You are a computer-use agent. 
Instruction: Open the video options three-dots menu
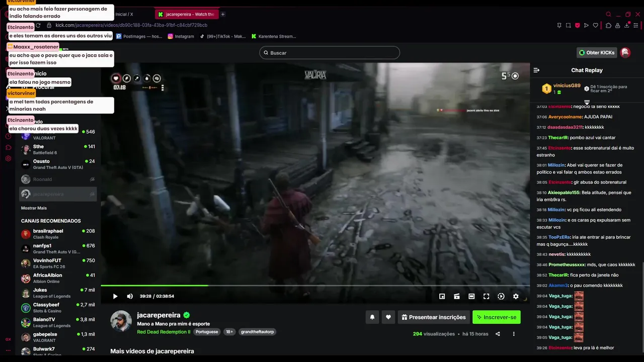[x=514, y=334]
